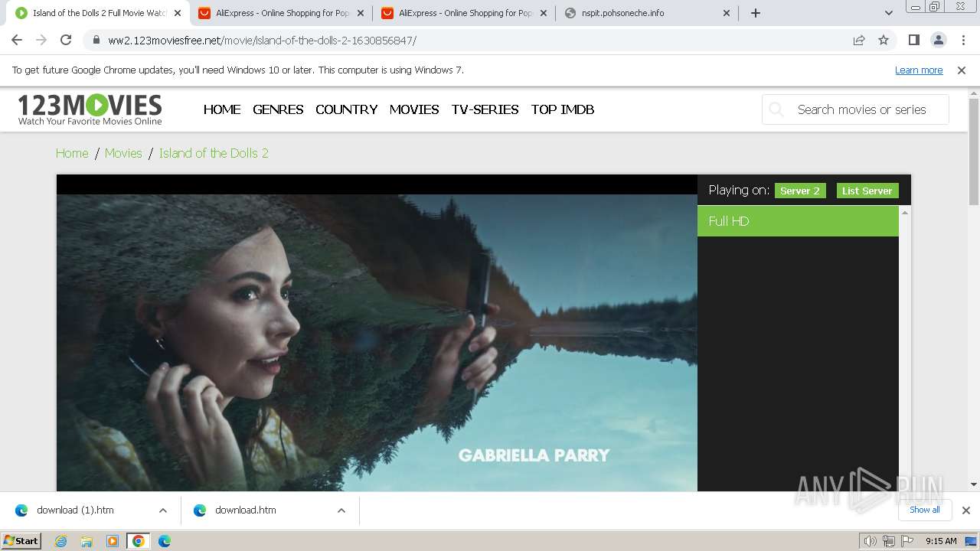Open the Chrome profile avatar
This screenshot has height=551, width=980.
[938, 41]
